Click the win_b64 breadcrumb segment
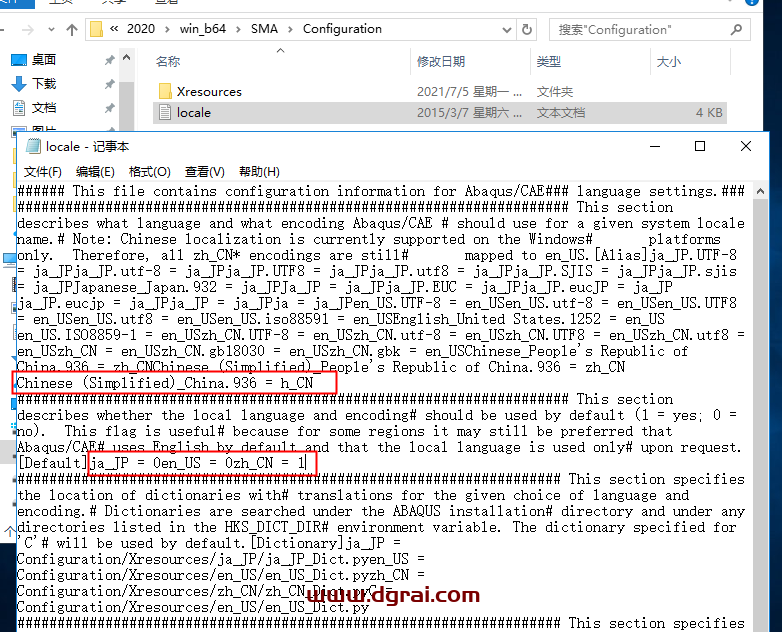Screen dimensions: 782x632 pos(199,29)
